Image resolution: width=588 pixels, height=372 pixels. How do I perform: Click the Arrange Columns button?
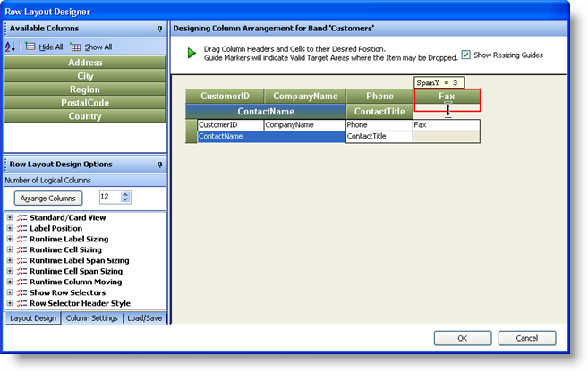point(48,199)
